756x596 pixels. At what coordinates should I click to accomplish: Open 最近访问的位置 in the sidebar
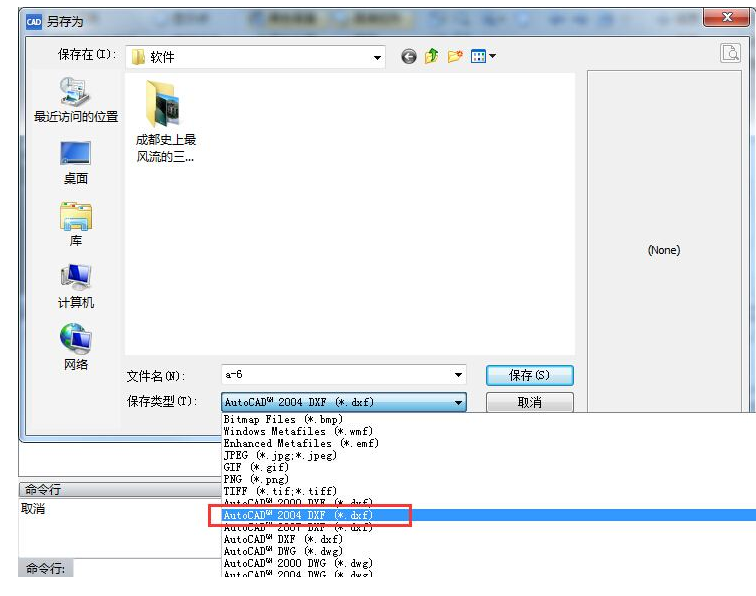(x=76, y=101)
